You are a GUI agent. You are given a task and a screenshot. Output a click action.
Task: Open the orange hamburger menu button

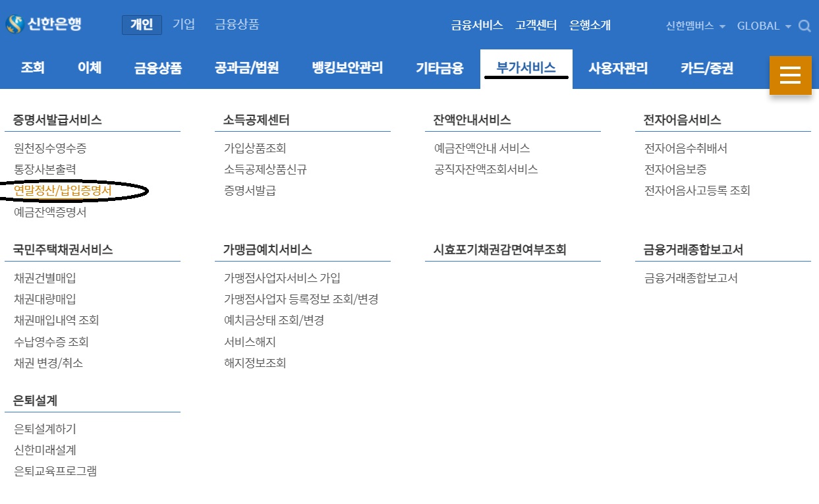point(790,75)
